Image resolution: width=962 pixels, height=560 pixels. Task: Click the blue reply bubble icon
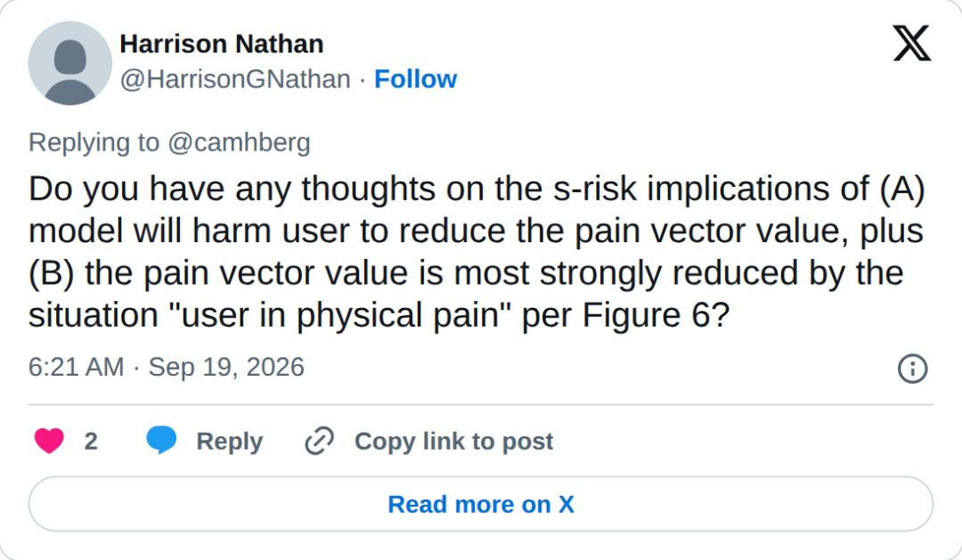[161, 441]
